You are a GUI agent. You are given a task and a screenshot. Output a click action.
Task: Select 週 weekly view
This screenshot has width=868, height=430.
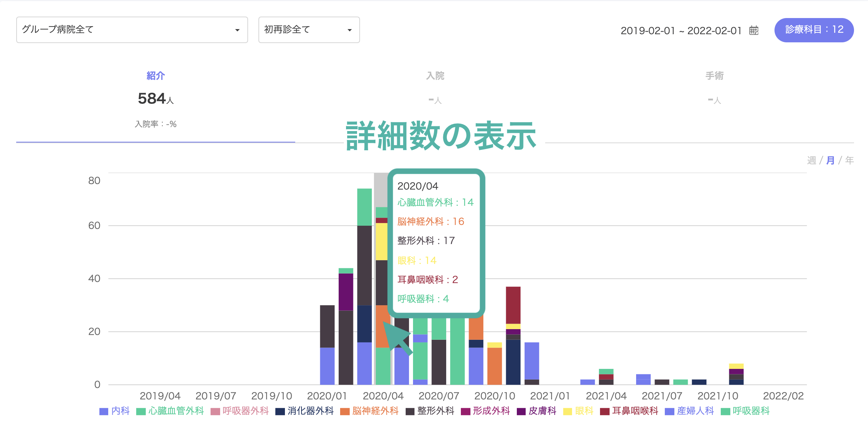pos(811,161)
